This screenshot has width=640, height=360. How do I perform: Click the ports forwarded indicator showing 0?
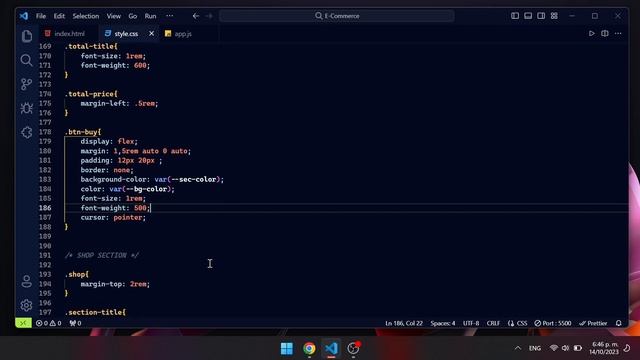(x=76, y=323)
